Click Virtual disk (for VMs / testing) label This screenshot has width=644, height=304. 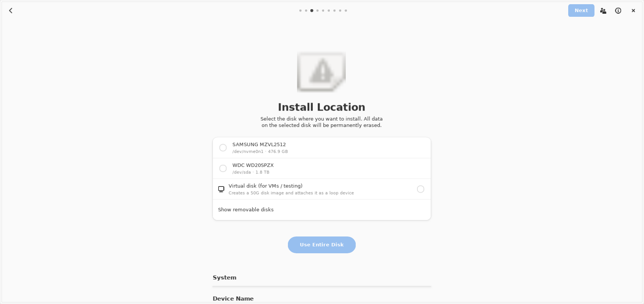point(265,186)
